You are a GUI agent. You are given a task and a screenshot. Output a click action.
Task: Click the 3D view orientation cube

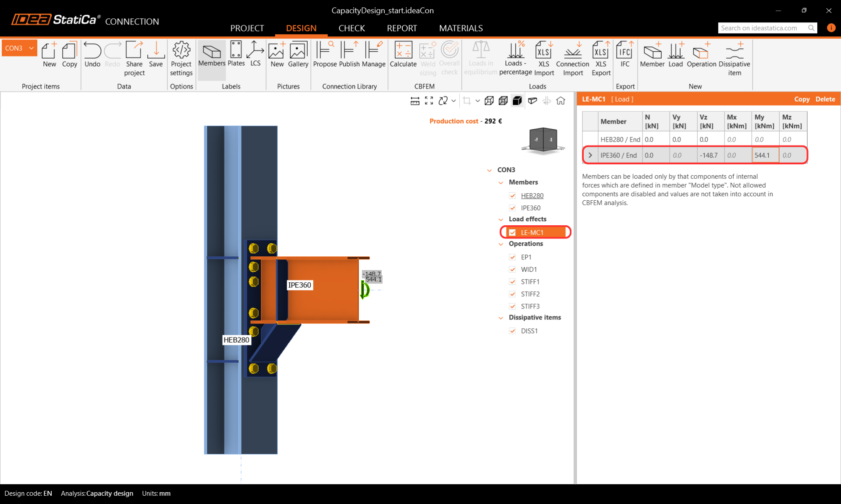543,140
